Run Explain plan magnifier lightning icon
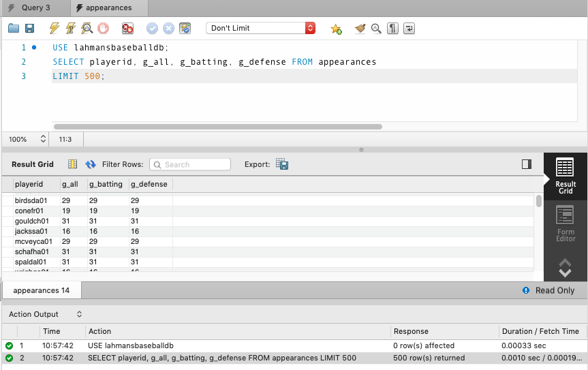 coord(87,28)
